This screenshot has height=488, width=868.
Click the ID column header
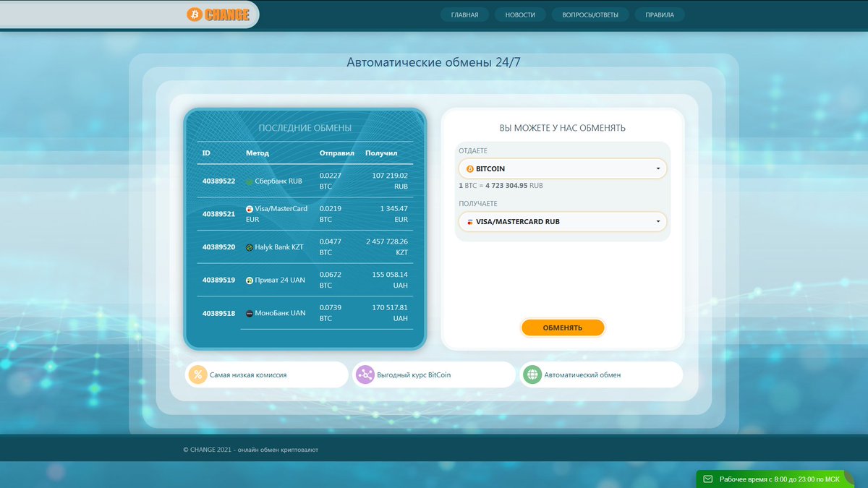[206, 153]
